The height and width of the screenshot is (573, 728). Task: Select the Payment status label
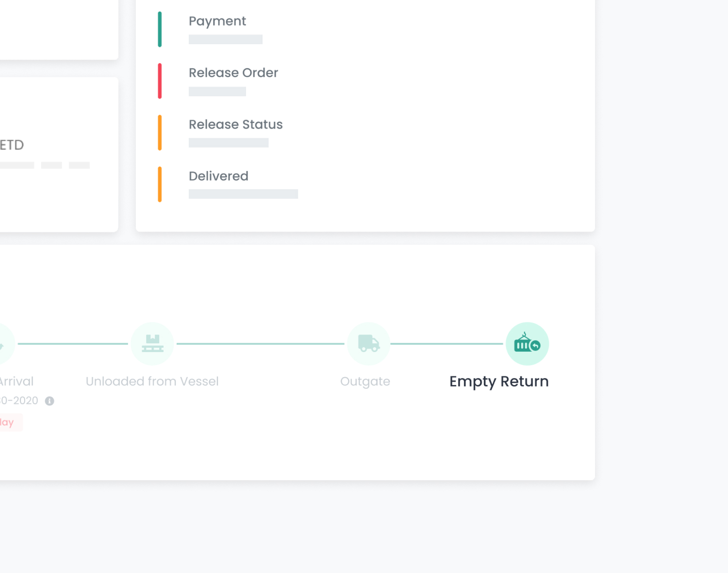coord(217,21)
